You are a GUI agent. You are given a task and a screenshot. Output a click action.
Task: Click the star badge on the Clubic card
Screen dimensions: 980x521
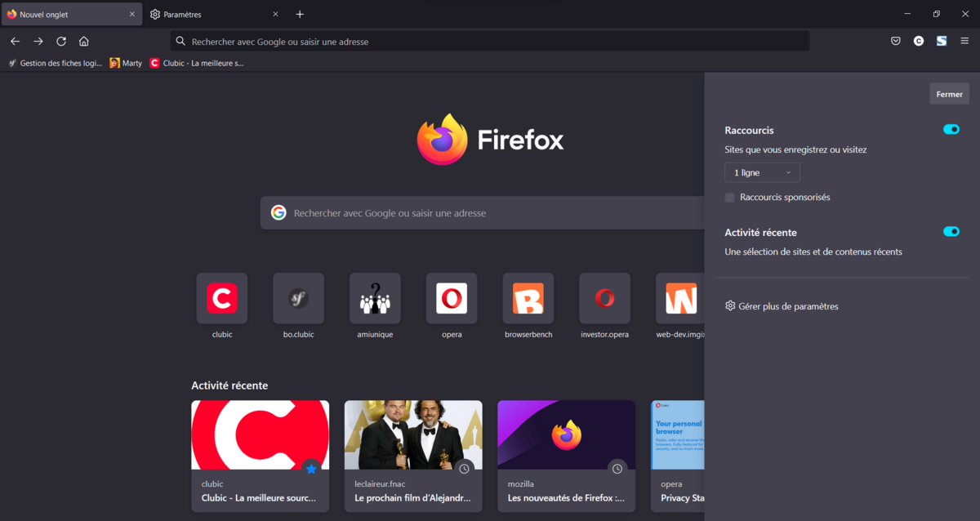311,469
